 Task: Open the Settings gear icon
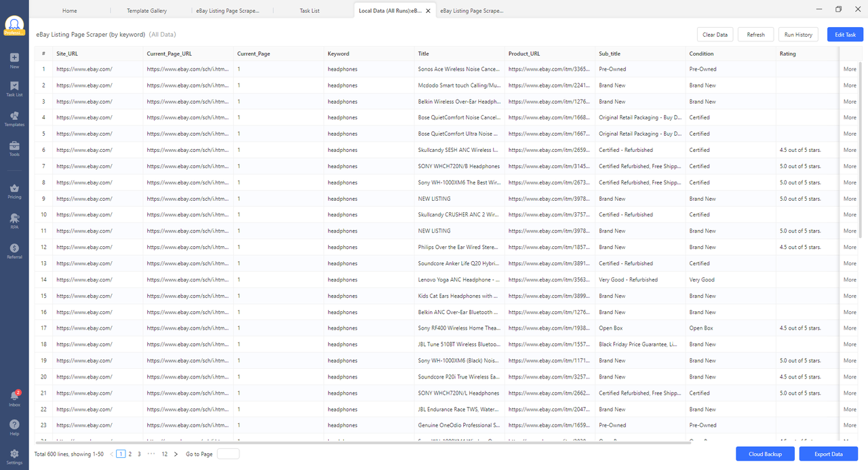coord(14,453)
